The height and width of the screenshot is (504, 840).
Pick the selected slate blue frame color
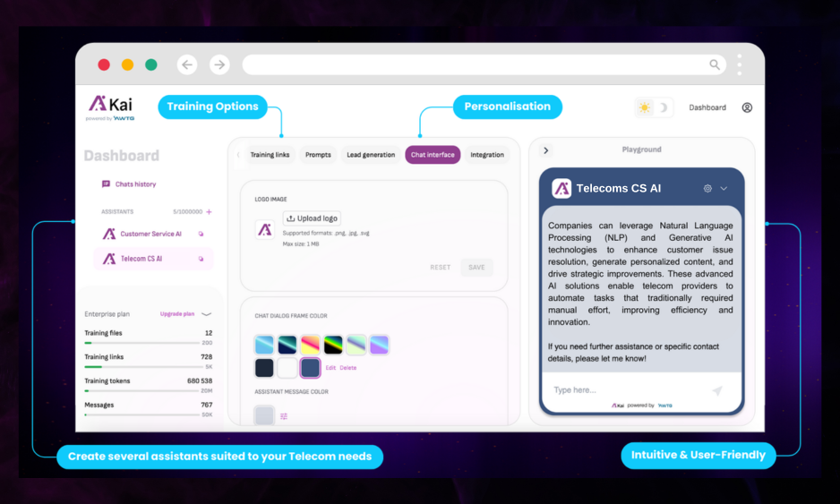click(x=310, y=368)
